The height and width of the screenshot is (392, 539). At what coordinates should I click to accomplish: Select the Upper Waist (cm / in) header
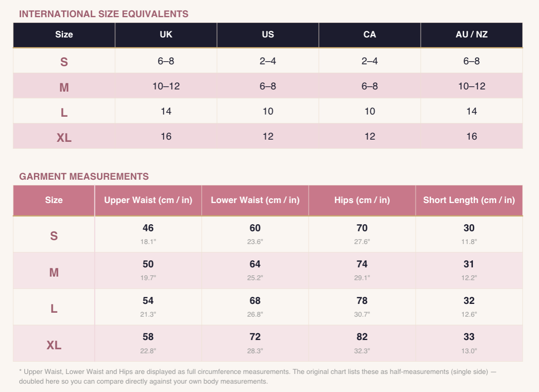click(148, 200)
